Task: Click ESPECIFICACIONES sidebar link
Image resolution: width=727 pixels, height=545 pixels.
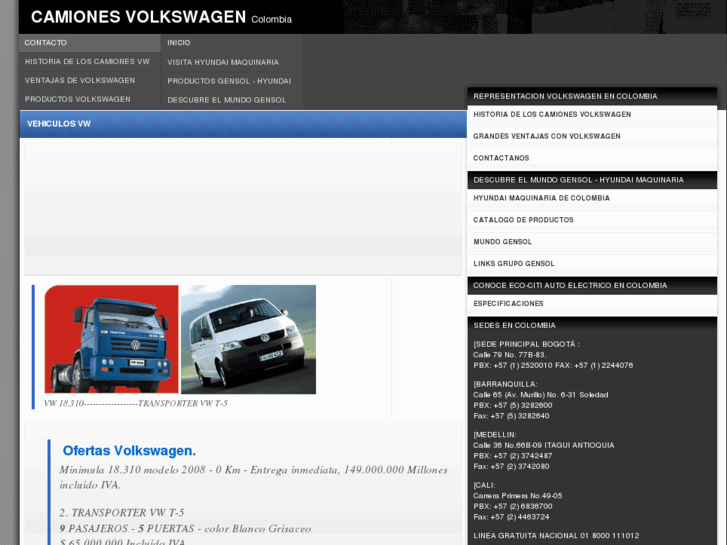Action: click(592, 304)
